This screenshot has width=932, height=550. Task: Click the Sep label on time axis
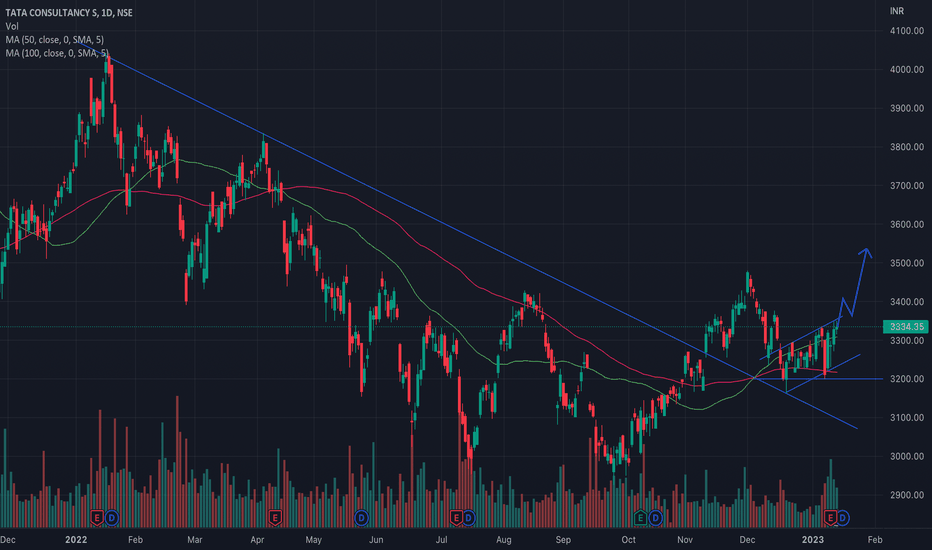pos(563,540)
